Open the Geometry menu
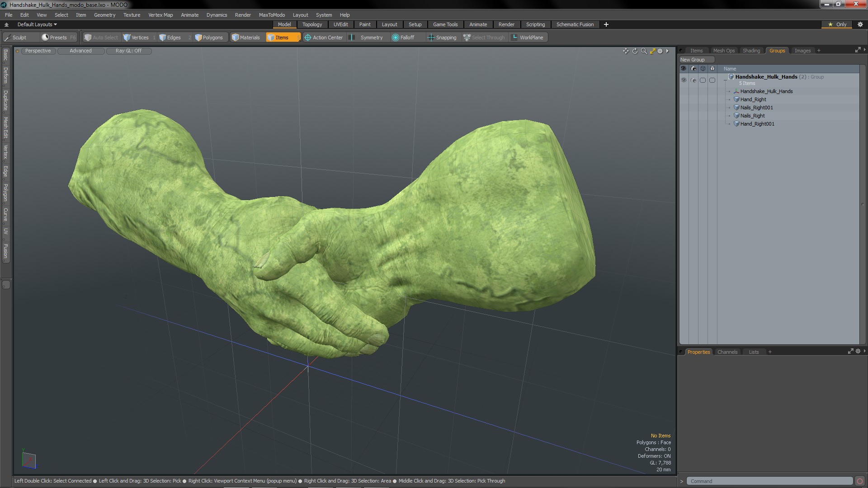The image size is (868, 488). tap(104, 15)
